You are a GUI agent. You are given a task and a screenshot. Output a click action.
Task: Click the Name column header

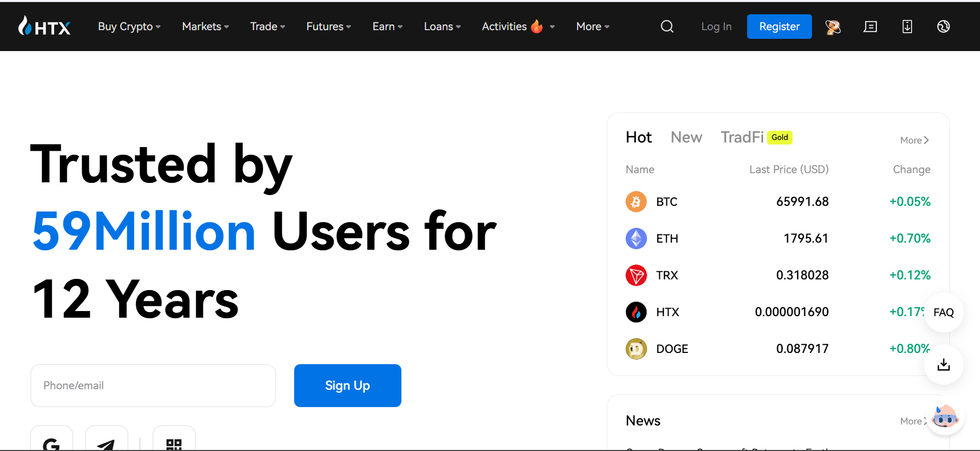pyautogui.click(x=640, y=170)
